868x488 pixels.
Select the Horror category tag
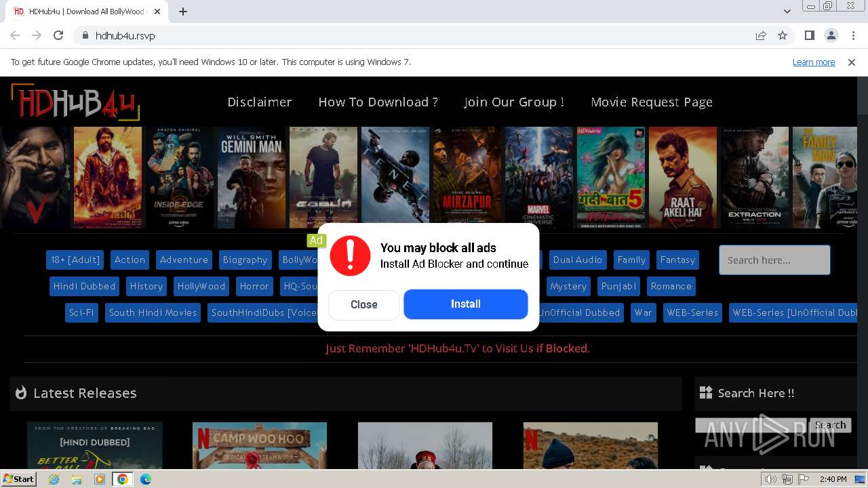tap(254, 286)
